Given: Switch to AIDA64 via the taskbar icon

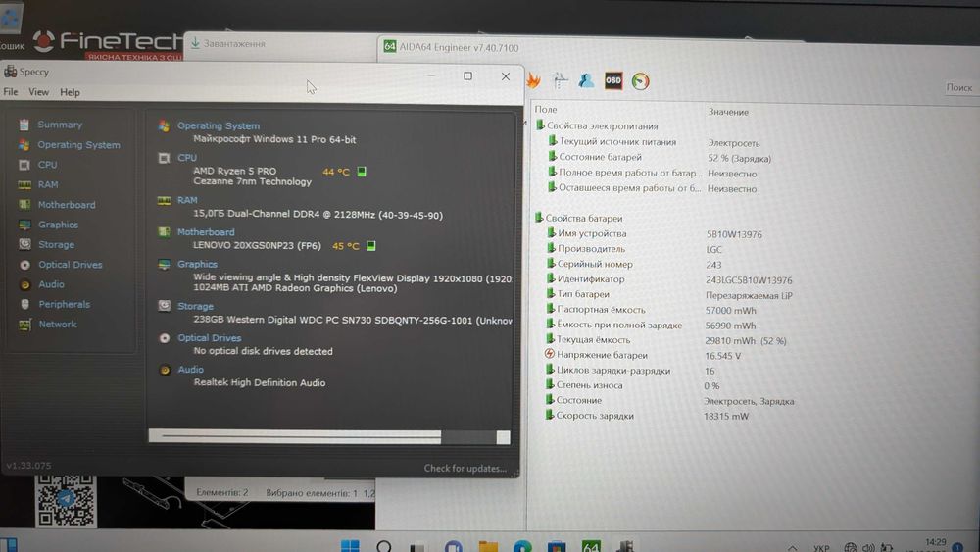Looking at the screenshot, I should (591, 546).
